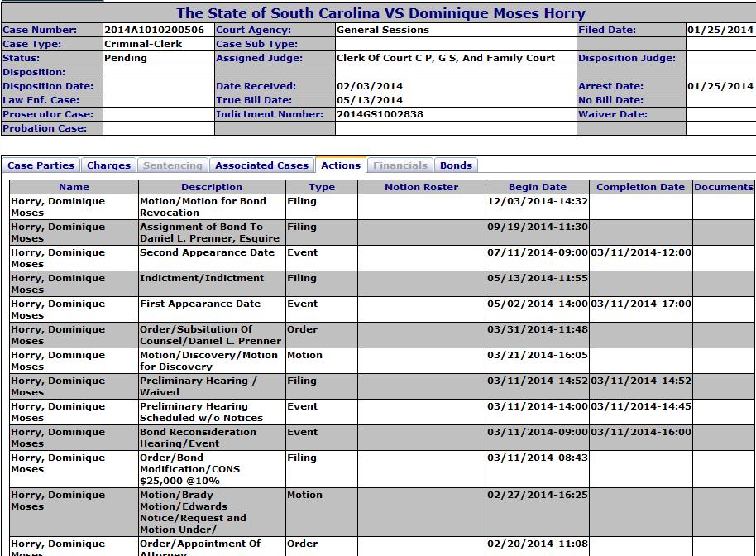This screenshot has width=756, height=556.
Task: Click the Pending status value
Action: click(126, 58)
